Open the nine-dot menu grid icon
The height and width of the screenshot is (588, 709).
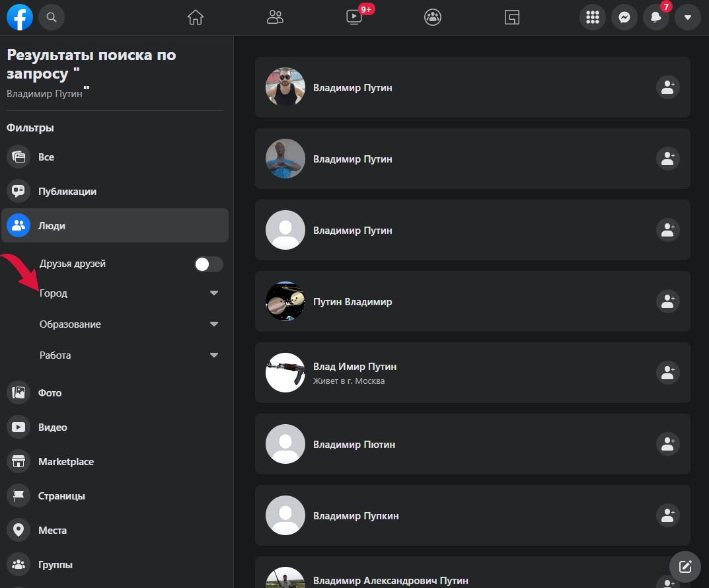pos(593,18)
